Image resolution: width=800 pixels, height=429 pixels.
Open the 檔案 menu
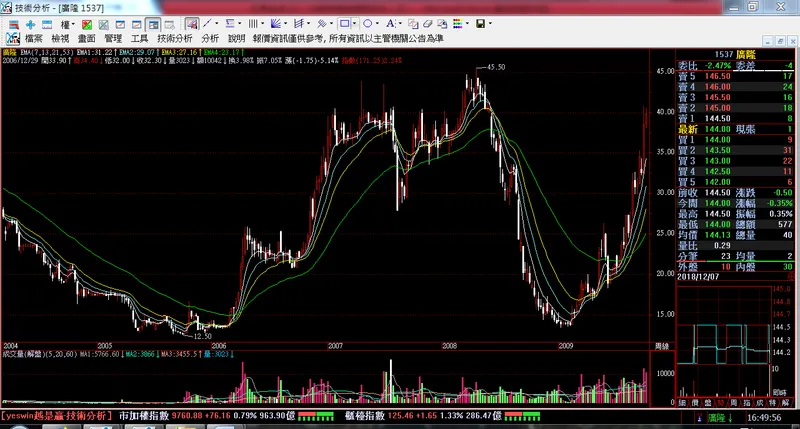(x=34, y=38)
